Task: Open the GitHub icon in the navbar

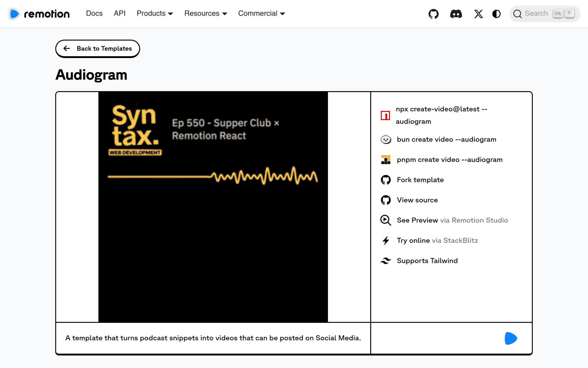Action: click(434, 14)
